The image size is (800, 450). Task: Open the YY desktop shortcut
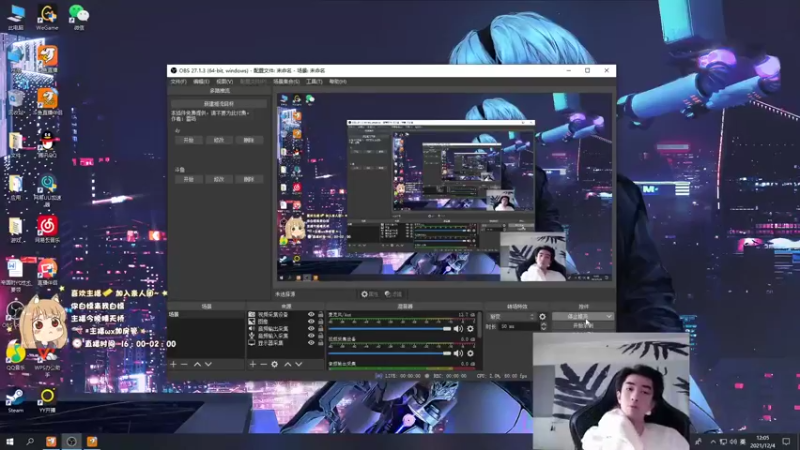tap(47, 401)
